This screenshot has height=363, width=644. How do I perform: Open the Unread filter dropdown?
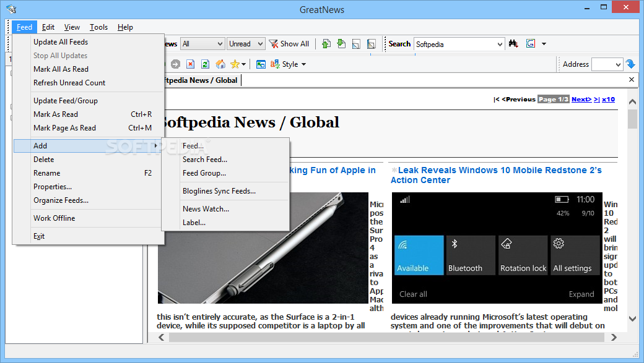coord(246,44)
